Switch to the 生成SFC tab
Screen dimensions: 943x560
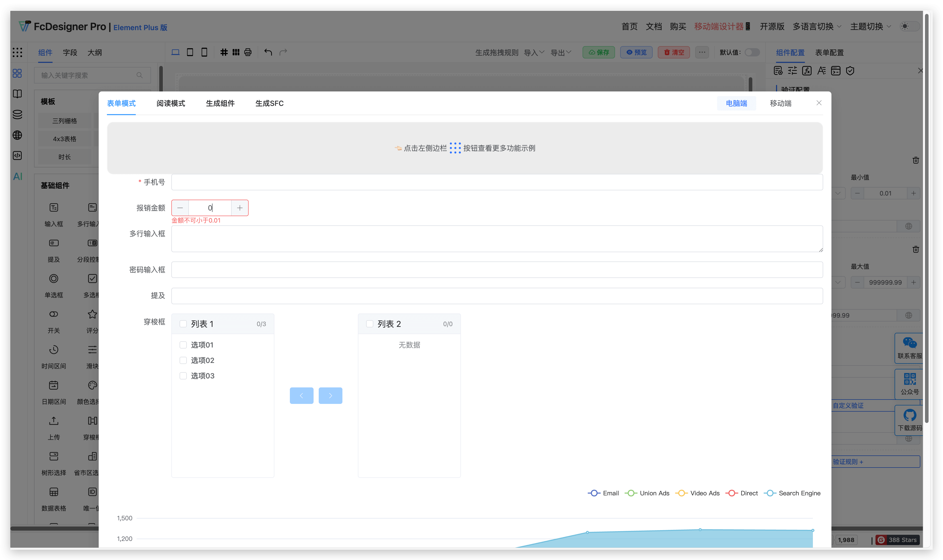pyautogui.click(x=269, y=103)
